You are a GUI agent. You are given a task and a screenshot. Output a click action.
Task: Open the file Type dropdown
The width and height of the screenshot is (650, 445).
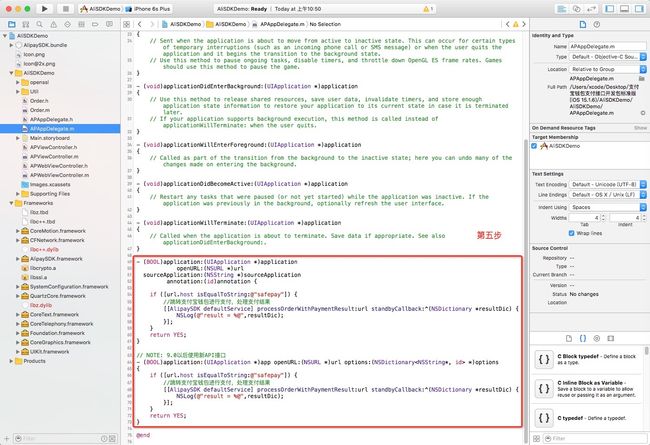607,57
